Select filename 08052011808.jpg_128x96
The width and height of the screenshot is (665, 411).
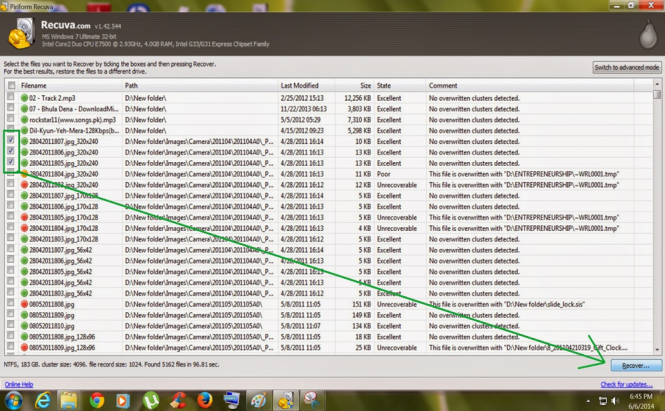click(x=62, y=337)
